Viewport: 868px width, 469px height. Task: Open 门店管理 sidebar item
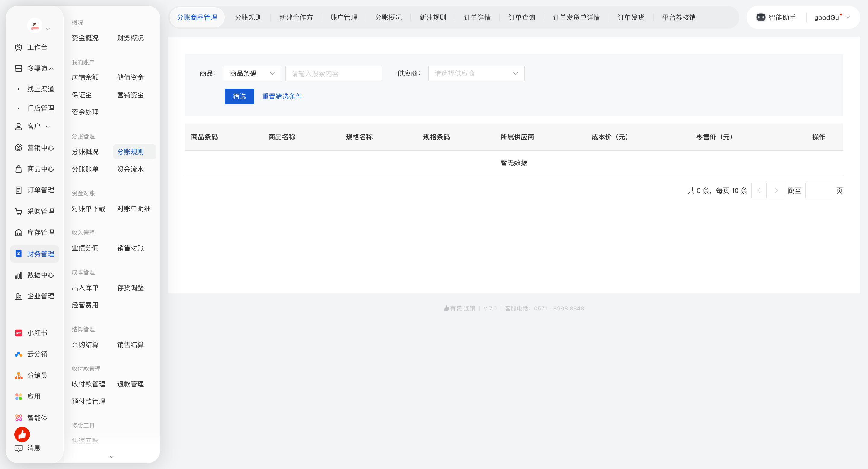[x=40, y=109]
